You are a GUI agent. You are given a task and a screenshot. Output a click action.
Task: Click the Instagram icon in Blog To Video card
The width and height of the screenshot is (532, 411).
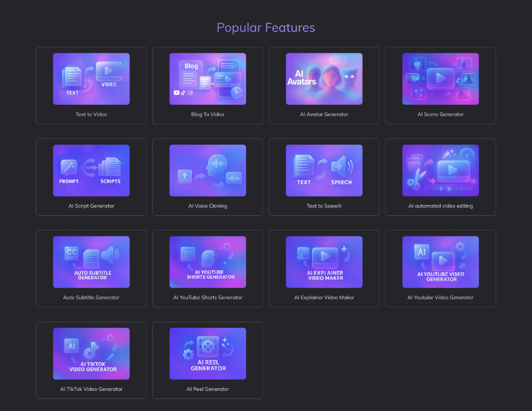(x=190, y=93)
